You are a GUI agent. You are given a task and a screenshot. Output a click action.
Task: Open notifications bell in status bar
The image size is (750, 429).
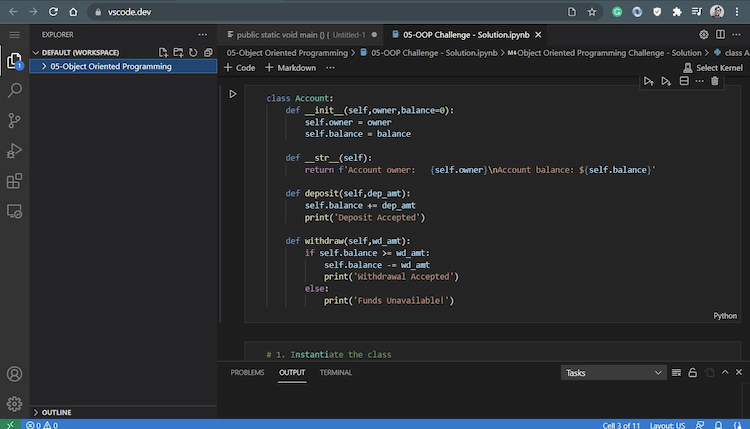[x=718, y=425]
